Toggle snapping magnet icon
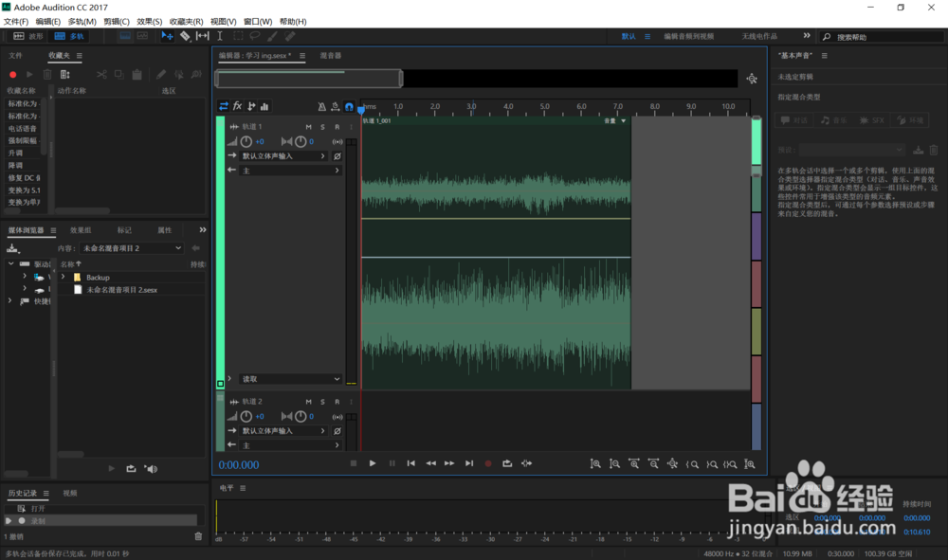948x560 pixels. click(x=350, y=106)
